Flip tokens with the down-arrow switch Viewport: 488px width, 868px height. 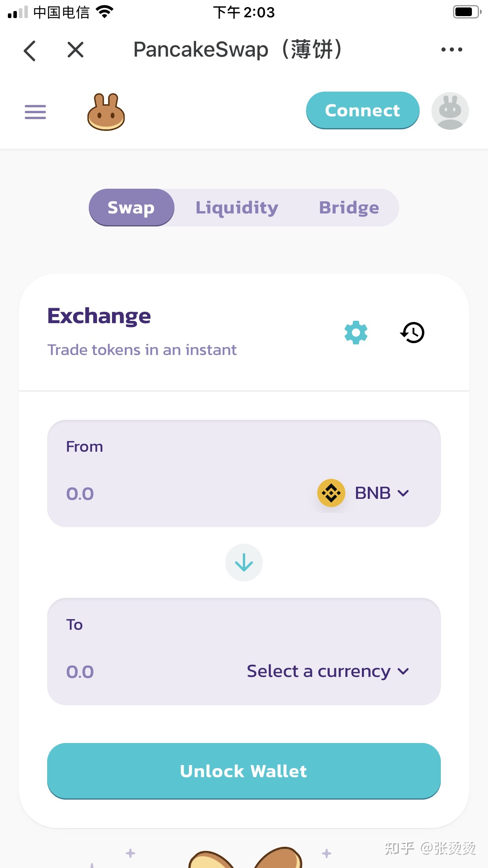point(244,563)
